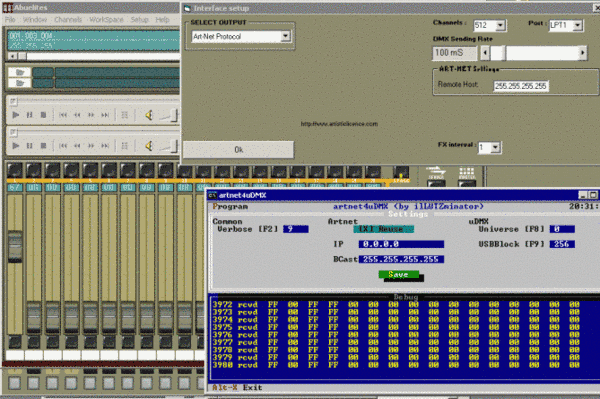
Task: Click the grid icon on the second audio player
Action: 124,146
